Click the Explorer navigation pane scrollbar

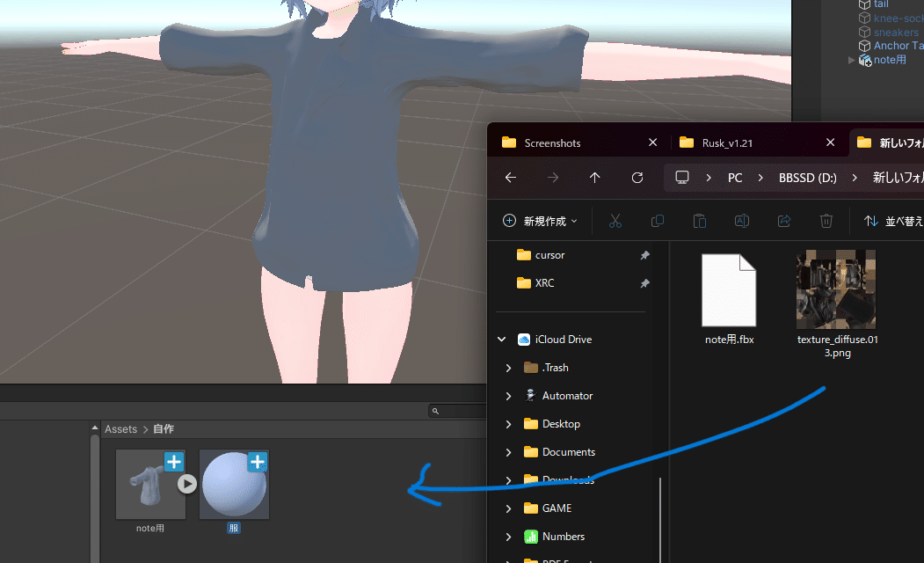pyautogui.click(x=660, y=520)
